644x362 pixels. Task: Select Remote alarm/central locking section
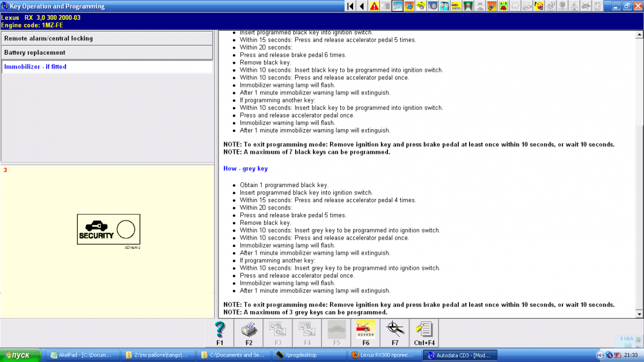(107, 39)
